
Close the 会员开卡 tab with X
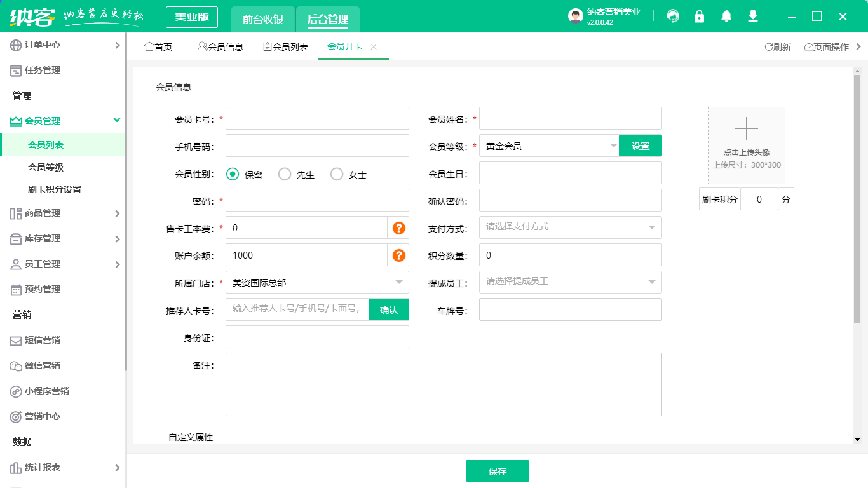[374, 47]
